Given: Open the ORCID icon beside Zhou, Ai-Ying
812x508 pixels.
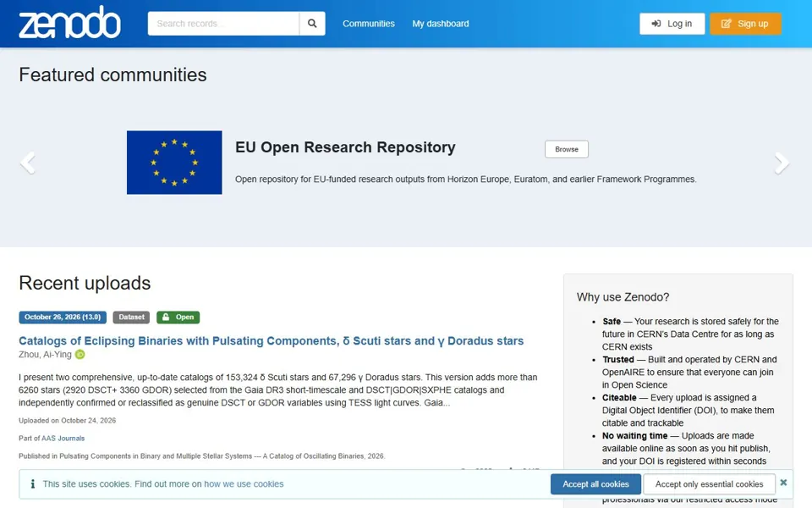Looking at the screenshot, I should [x=80, y=355].
